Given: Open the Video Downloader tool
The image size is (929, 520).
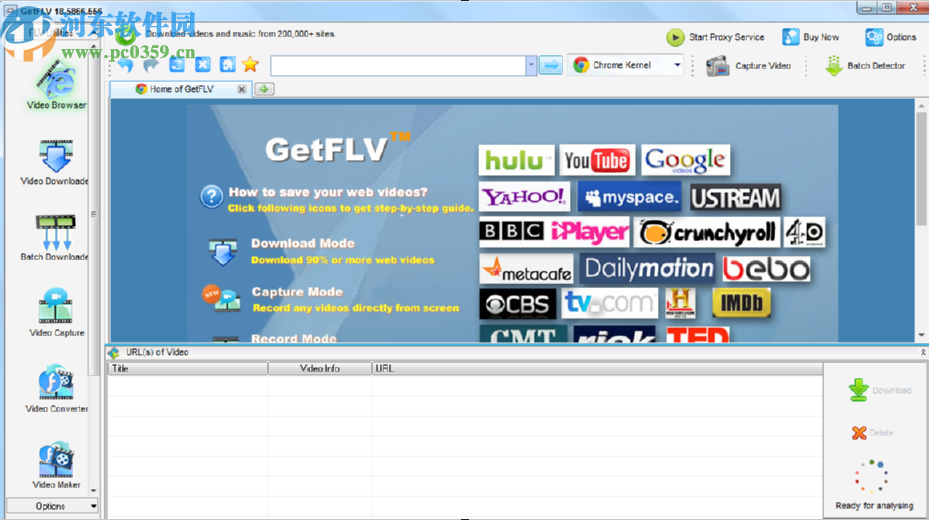Looking at the screenshot, I should (x=56, y=163).
